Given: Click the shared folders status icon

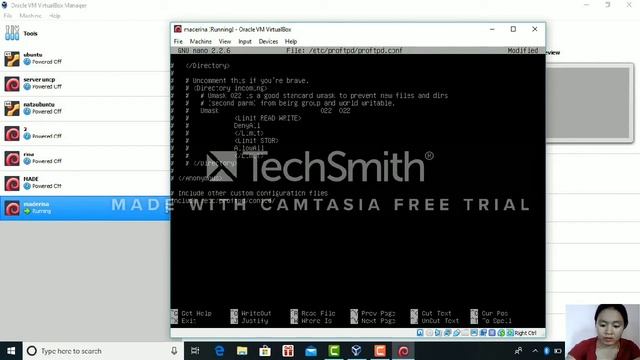Looking at the screenshot, I should point(465,333).
